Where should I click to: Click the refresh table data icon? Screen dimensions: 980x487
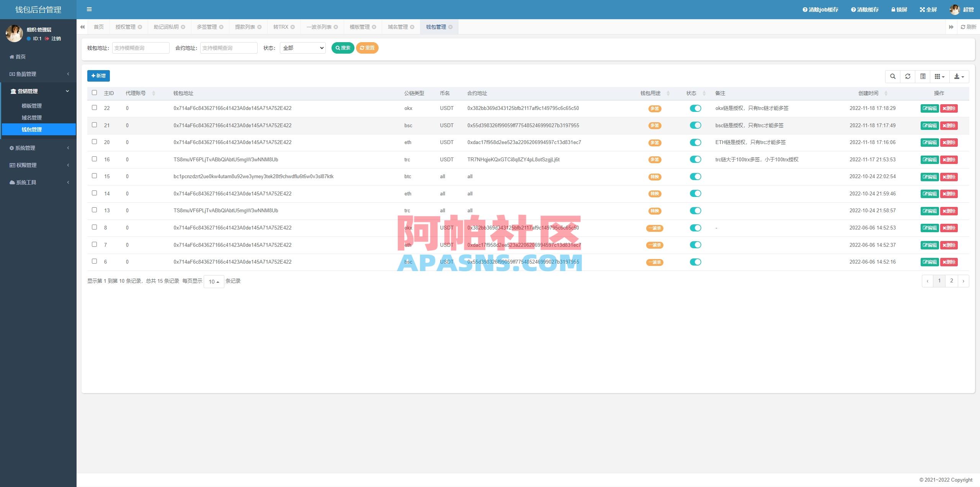click(908, 76)
